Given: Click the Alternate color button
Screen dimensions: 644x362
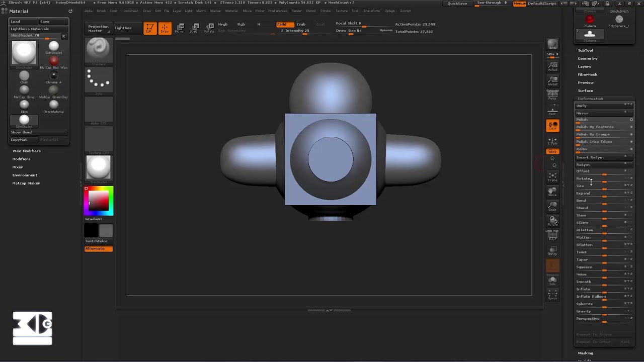Looking at the screenshot, I should coord(99,249).
